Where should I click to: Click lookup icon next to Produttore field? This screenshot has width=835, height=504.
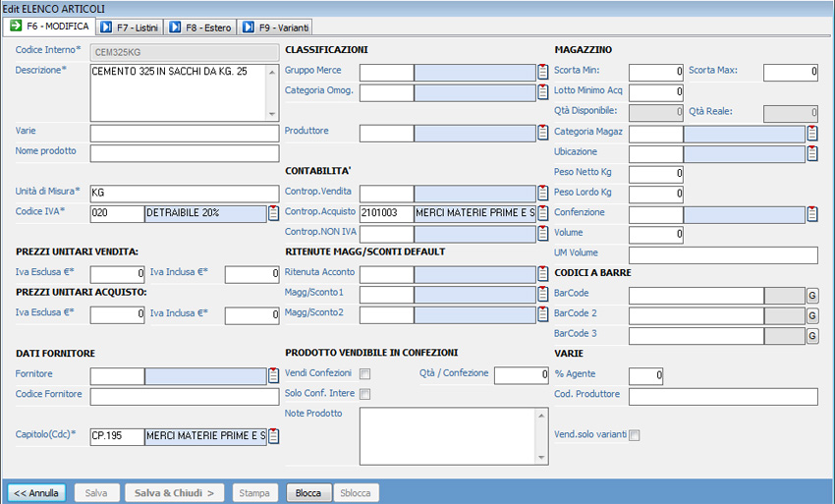pyautogui.click(x=543, y=133)
